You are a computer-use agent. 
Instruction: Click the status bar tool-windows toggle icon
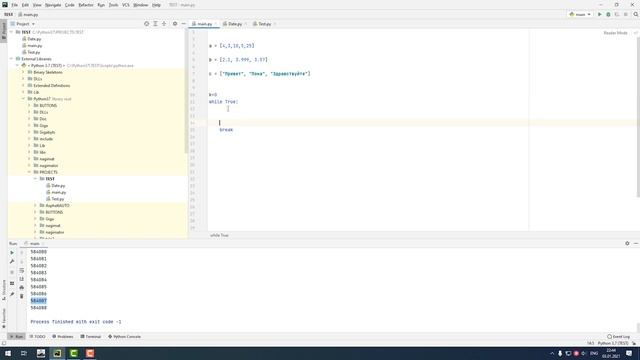coord(4,343)
